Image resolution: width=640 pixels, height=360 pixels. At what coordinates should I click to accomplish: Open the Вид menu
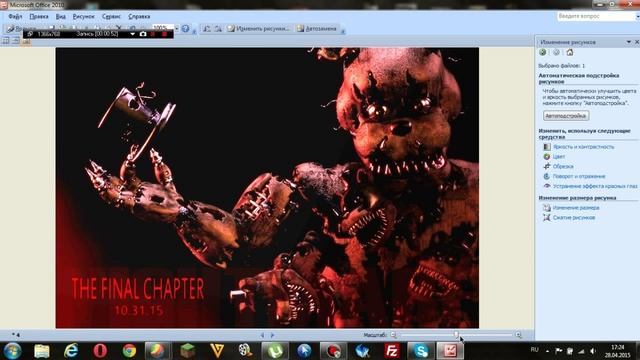(x=60, y=17)
